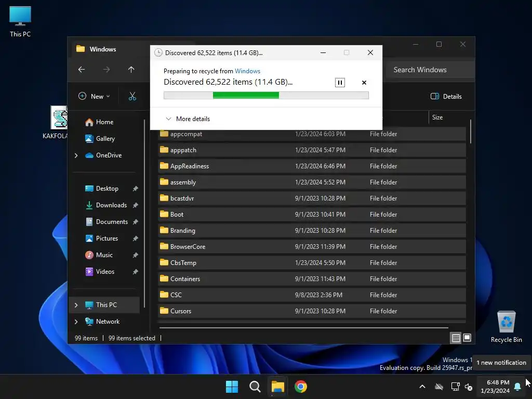Select This PC desktop icon
This screenshot has height=399, width=532.
coord(20,21)
